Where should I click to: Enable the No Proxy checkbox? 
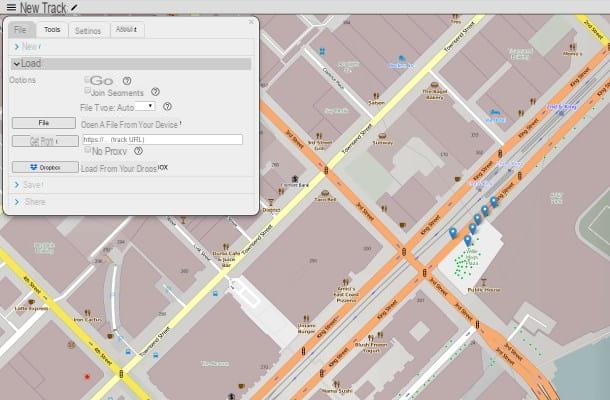point(87,149)
